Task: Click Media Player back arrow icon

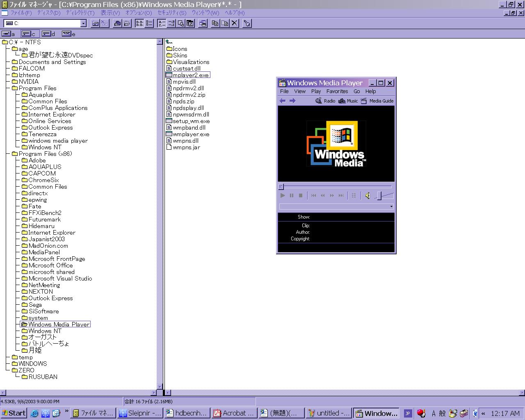Action: click(x=283, y=101)
